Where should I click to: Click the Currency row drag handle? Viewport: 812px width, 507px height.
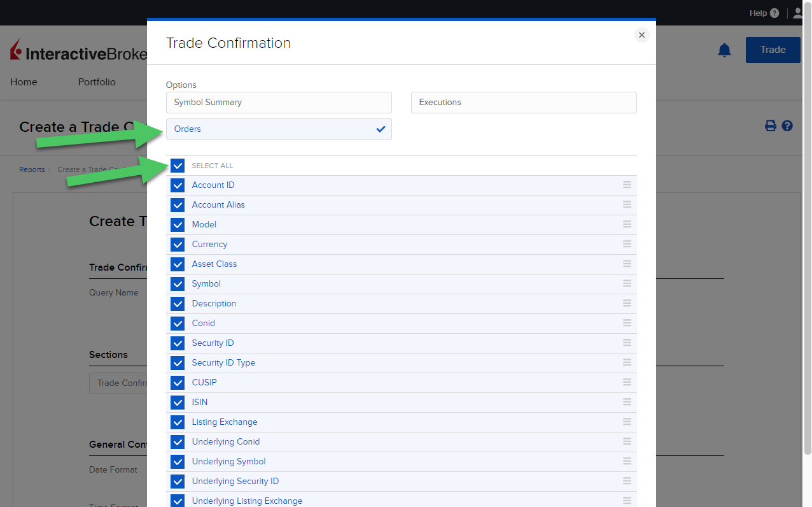tap(627, 244)
